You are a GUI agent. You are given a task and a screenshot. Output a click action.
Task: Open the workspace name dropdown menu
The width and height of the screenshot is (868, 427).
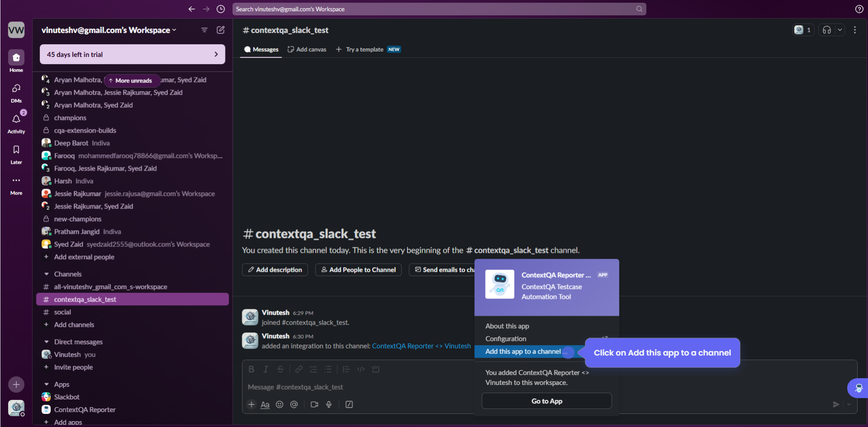tap(109, 30)
